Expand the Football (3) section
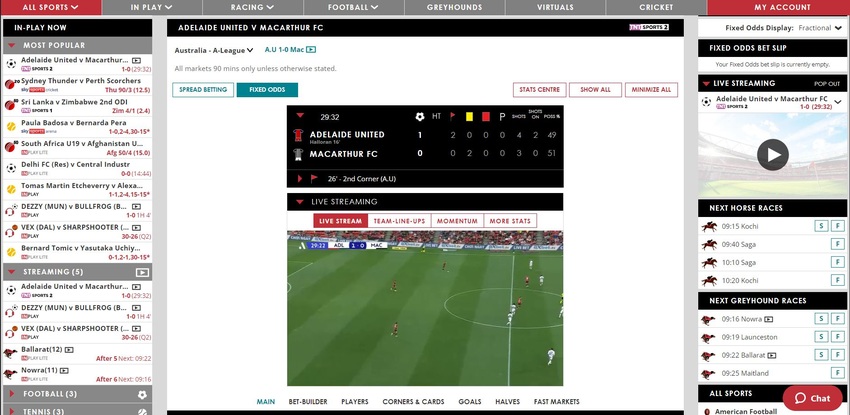850x415 pixels. coord(11,394)
